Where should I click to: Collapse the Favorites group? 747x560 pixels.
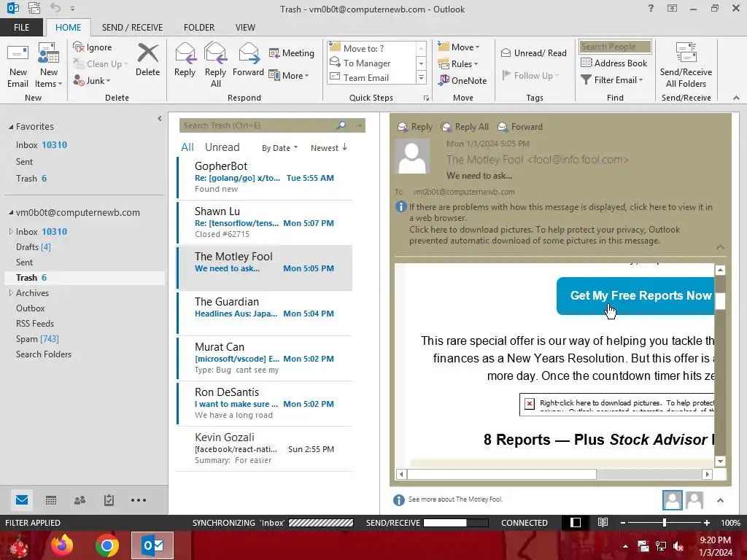(x=11, y=127)
